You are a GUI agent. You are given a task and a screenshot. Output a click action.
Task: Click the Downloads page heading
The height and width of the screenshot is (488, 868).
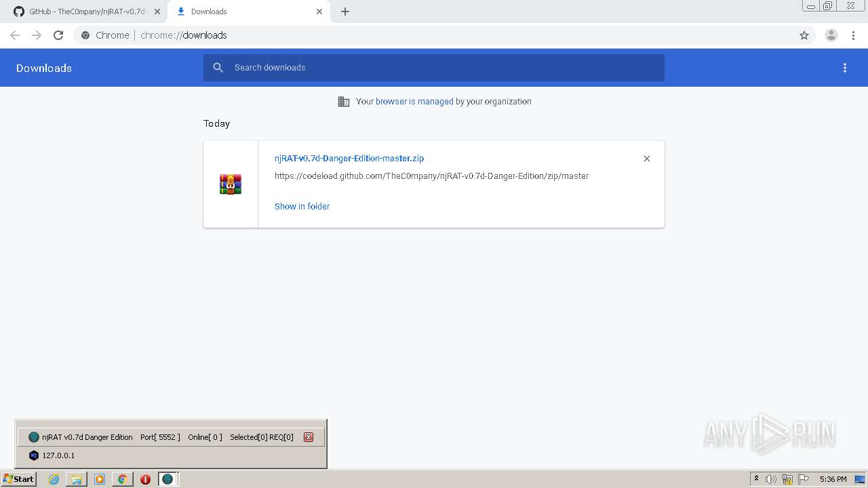(44, 68)
